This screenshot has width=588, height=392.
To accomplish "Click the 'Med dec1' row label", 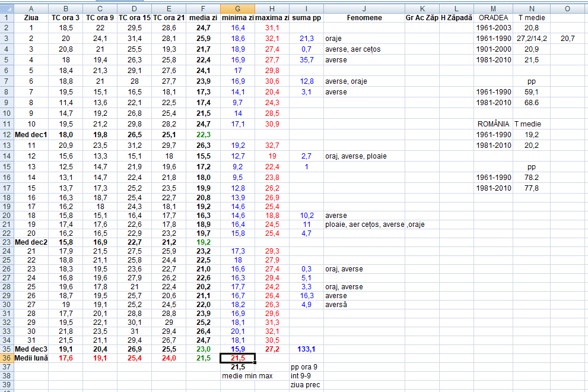I will click(31, 135).
